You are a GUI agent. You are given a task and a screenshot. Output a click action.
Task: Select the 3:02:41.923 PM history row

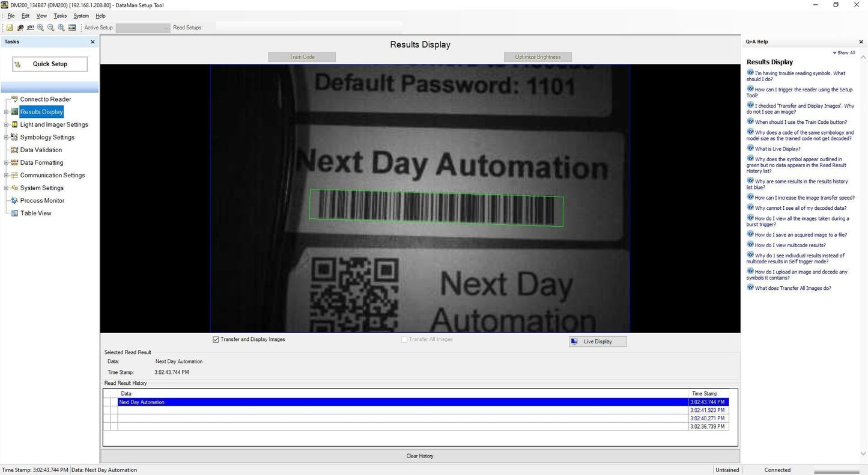(x=402, y=410)
